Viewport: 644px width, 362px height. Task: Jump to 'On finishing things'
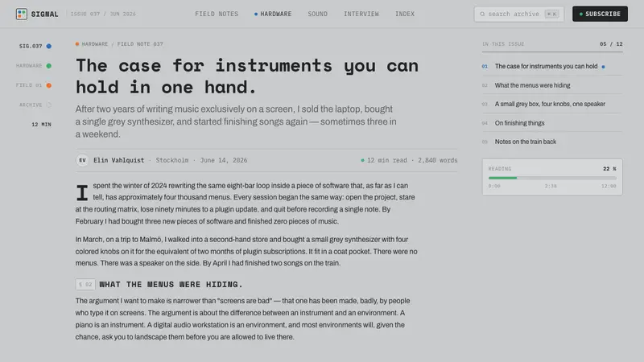coord(519,123)
